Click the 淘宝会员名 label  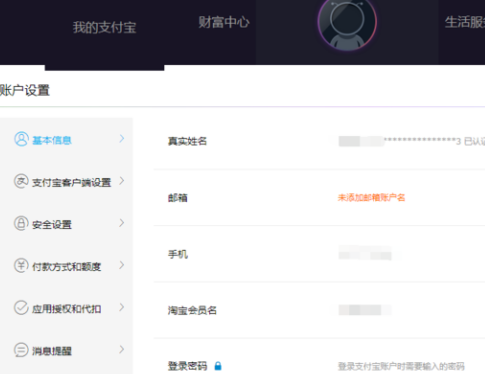tap(192, 311)
